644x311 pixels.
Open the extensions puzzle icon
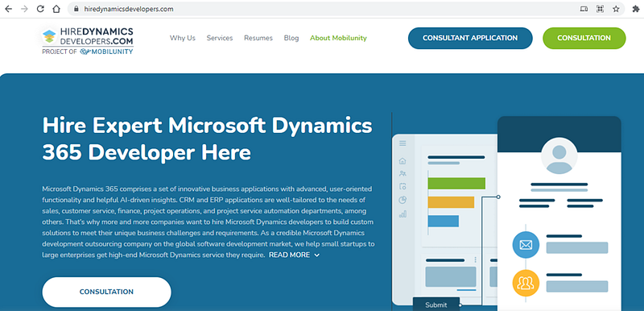coord(636,9)
